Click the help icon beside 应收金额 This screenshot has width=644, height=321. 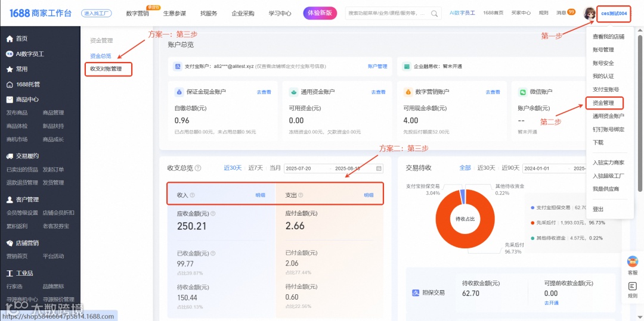click(213, 214)
